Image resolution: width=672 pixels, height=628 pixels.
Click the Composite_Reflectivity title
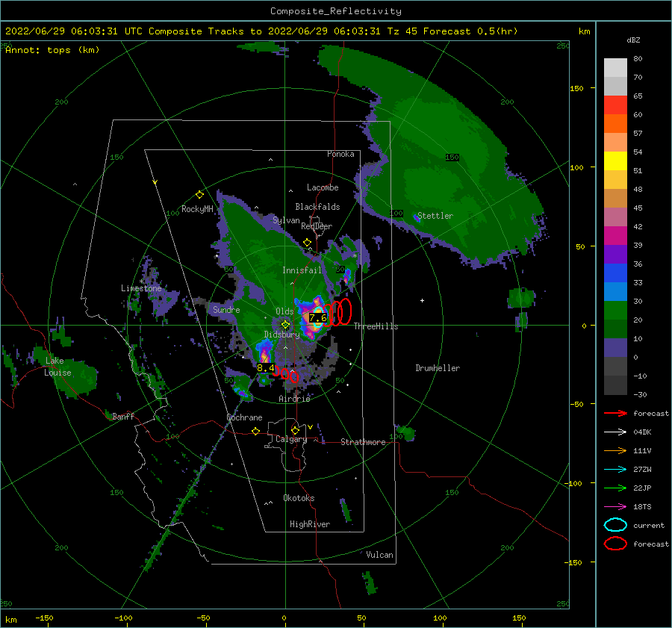click(x=336, y=11)
